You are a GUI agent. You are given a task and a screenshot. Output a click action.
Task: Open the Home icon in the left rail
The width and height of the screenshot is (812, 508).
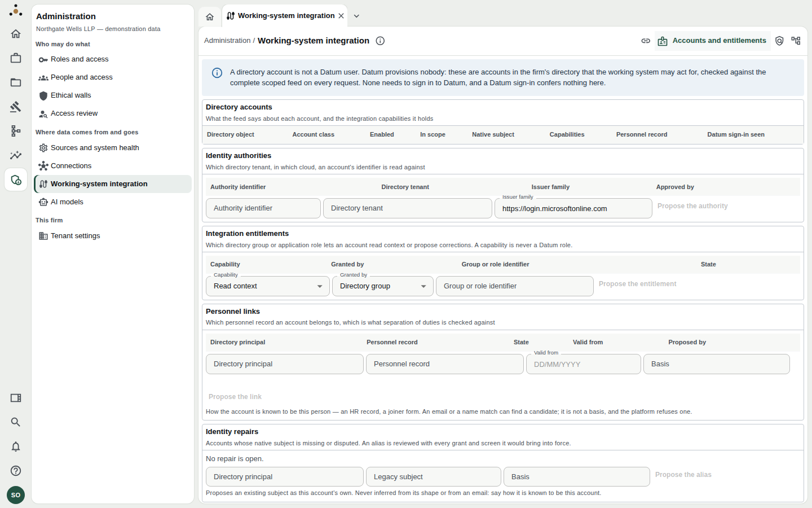(16, 34)
